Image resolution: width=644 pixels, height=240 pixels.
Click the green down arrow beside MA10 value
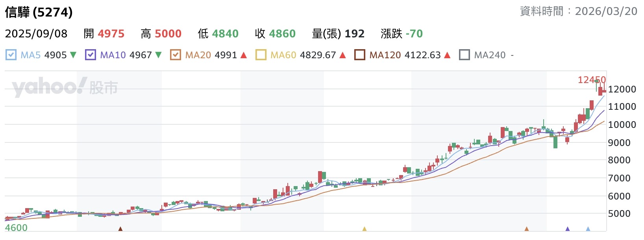click(158, 55)
